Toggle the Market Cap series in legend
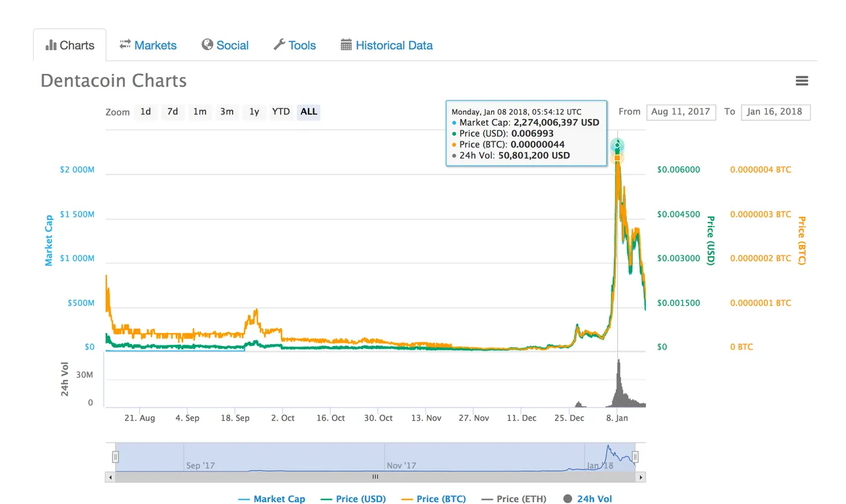The width and height of the screenshot is (846, 504). click(x=272, y=499)
